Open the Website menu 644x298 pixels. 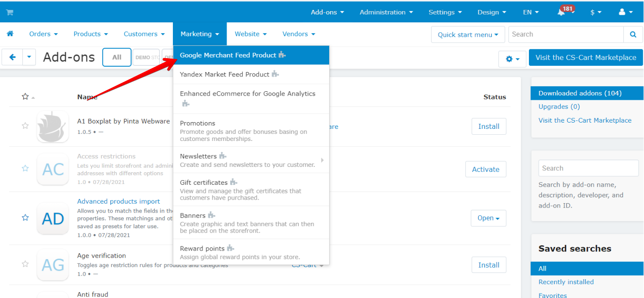point(250,34)
